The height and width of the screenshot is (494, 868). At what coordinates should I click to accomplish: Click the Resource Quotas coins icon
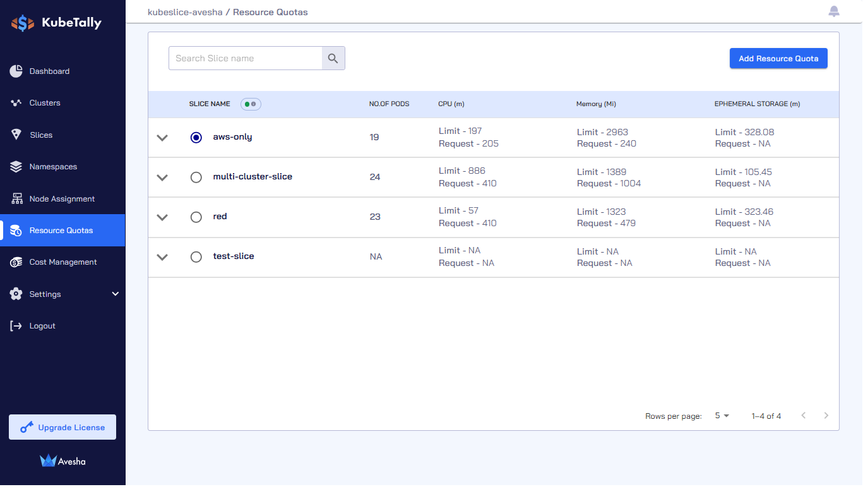click(16, 231)
